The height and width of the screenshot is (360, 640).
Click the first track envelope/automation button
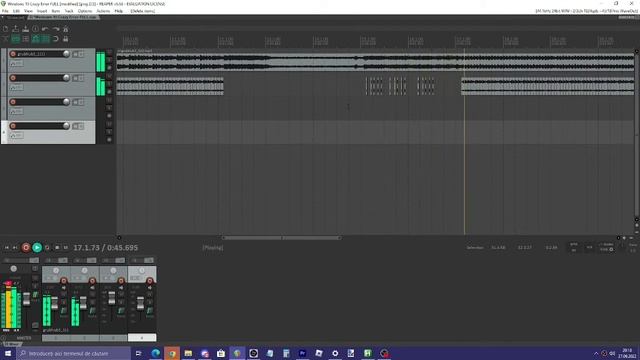(16, 64)
